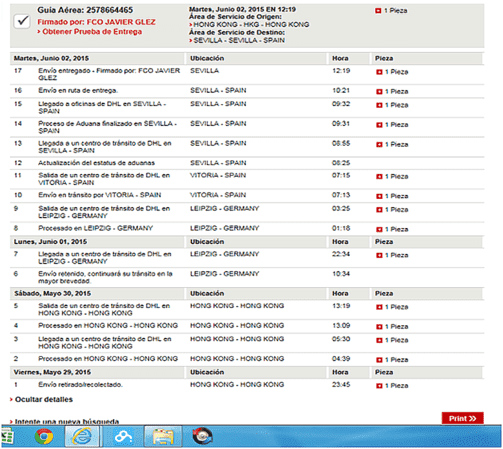Image resolution: width=503 pixels, height=449 pixels.
Task: Click 'Salida de un centro' LEIPZIG event
Action: click(x=104, y=212)
